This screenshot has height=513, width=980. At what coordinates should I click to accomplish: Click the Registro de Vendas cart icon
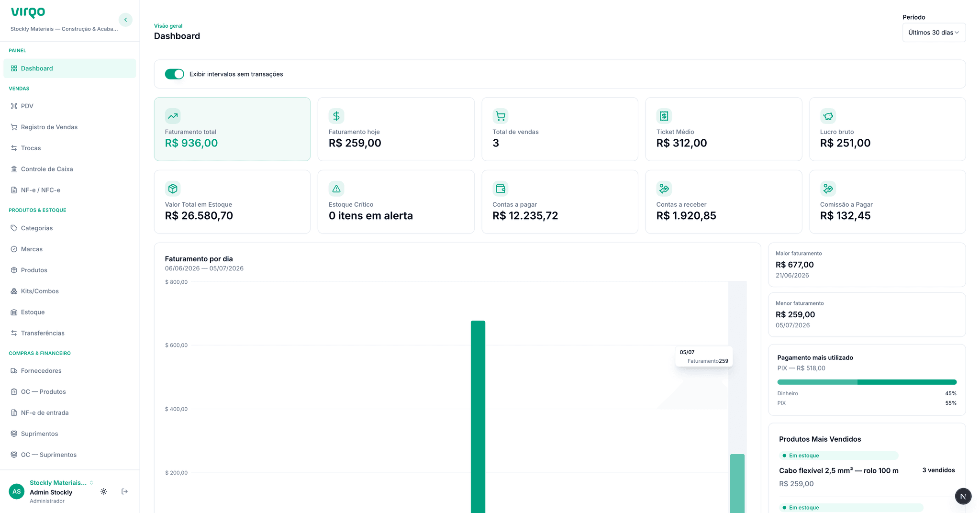[14, 127]
